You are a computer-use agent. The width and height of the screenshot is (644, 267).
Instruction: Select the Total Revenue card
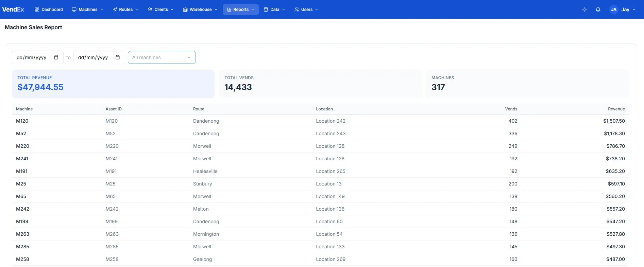coord(114,84)
